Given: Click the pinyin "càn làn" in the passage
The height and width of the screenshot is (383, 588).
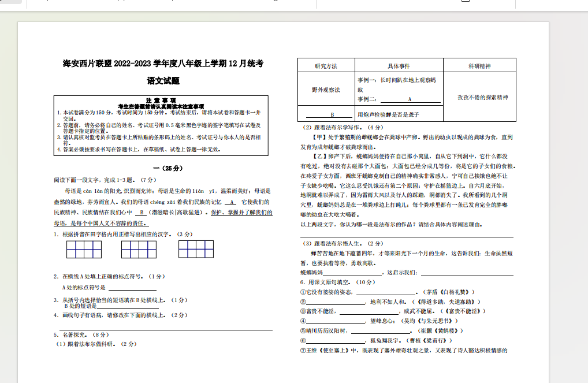Looking at the screenshot, I should (93, 191).
